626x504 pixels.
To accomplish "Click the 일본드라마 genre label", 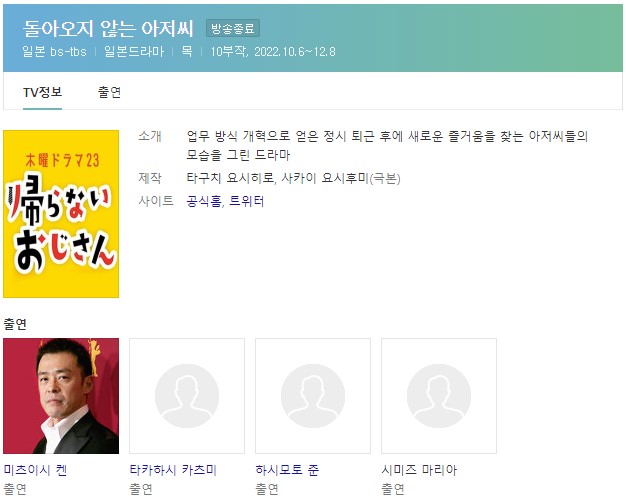I will point(134,52).
